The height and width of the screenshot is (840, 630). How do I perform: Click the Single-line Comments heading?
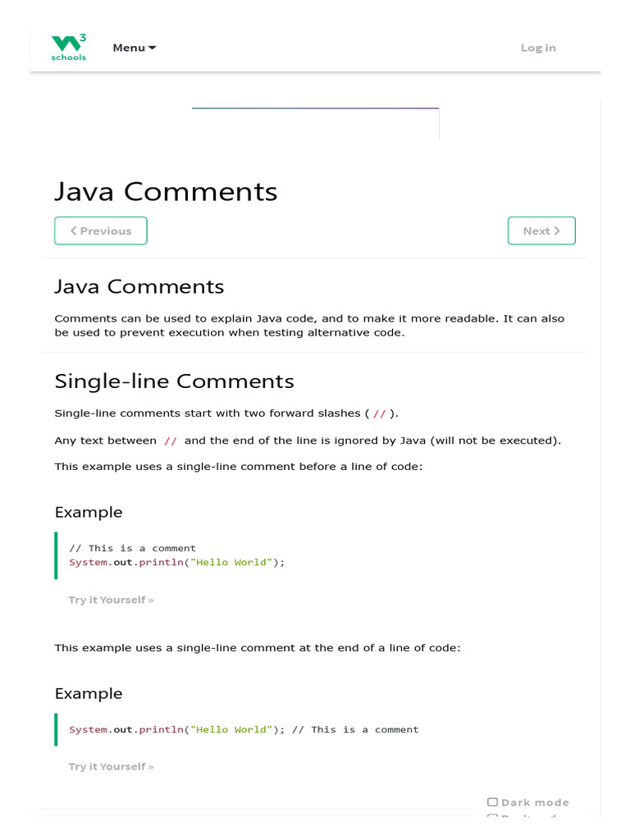coord(174,381)
